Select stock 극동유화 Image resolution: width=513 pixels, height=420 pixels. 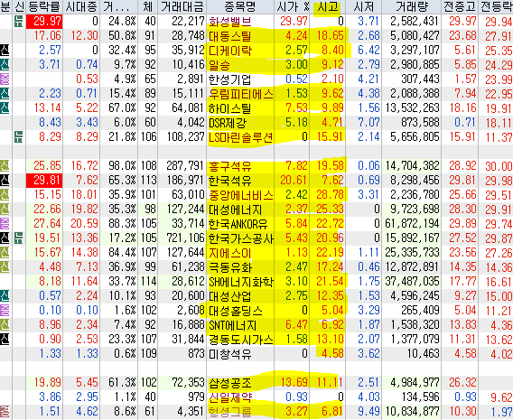[x=230, y=267]
